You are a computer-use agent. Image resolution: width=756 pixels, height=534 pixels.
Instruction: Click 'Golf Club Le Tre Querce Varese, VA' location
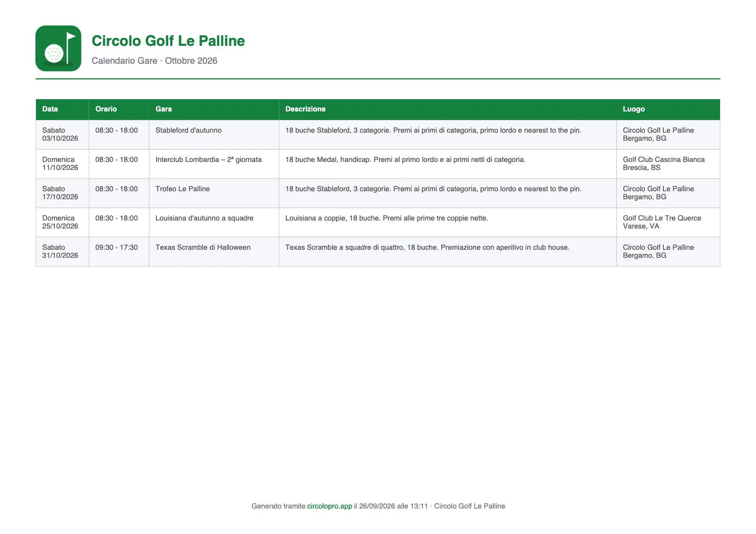[x=668, y=222]
